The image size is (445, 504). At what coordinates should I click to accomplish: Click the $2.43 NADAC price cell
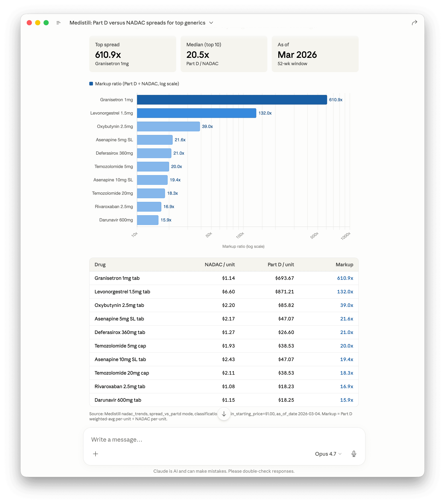click(228, 359)
